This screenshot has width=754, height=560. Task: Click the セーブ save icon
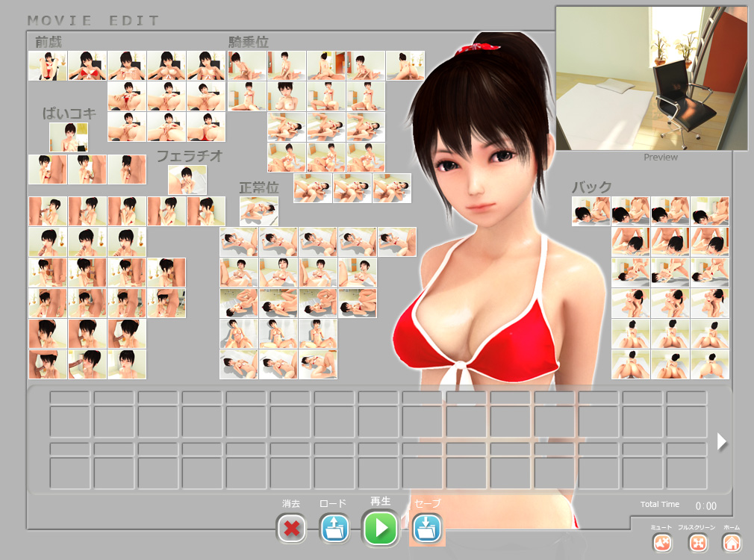coord(427,529)
